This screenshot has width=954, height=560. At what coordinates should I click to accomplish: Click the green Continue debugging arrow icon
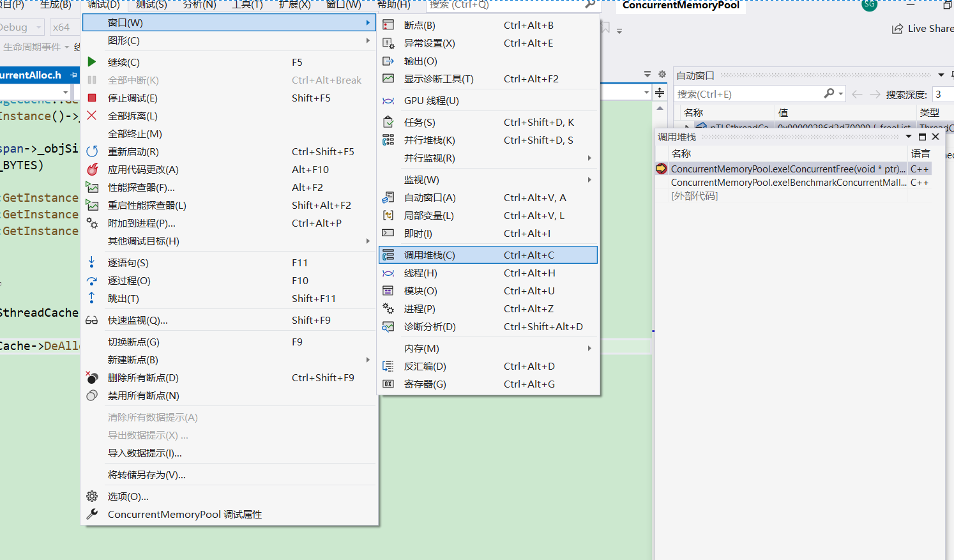(x=92, y=62)
